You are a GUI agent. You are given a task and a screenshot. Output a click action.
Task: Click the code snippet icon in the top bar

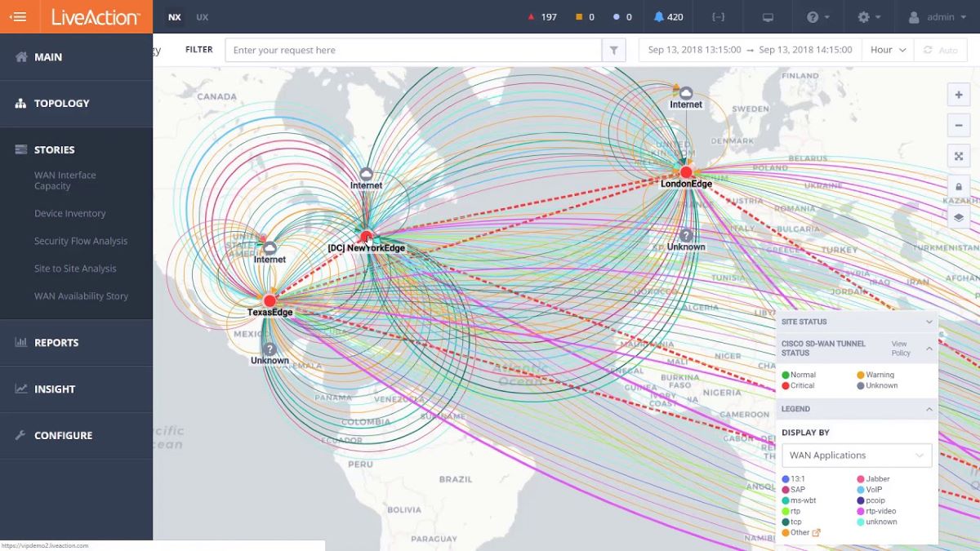pyautogui.click(x=717, y=16)
